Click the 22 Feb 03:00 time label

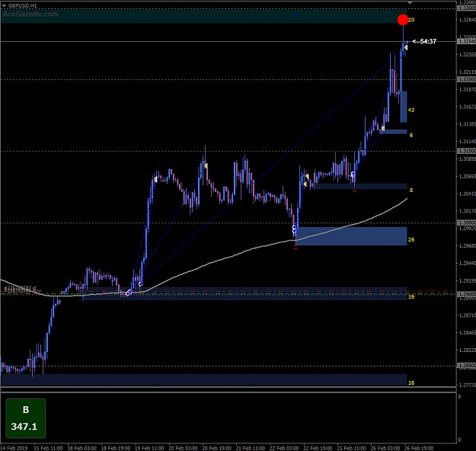[x=284, y=448]
